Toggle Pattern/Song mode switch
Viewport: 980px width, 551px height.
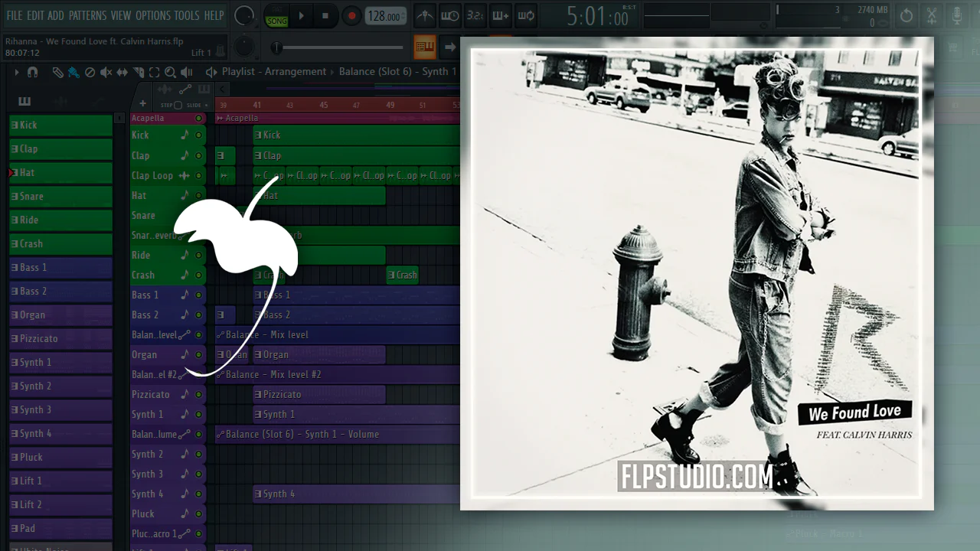pyautogui.click(x=276, y=16)
